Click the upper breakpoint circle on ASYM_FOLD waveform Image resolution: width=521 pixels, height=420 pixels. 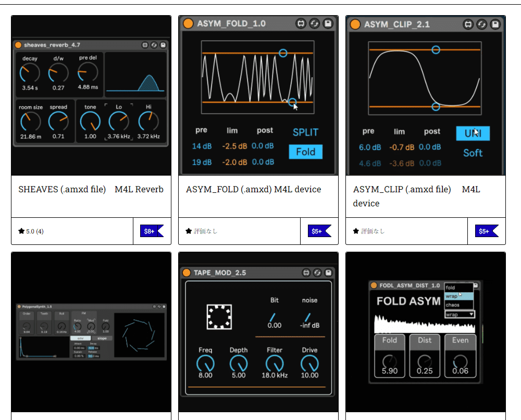click(x=282, y=53)
